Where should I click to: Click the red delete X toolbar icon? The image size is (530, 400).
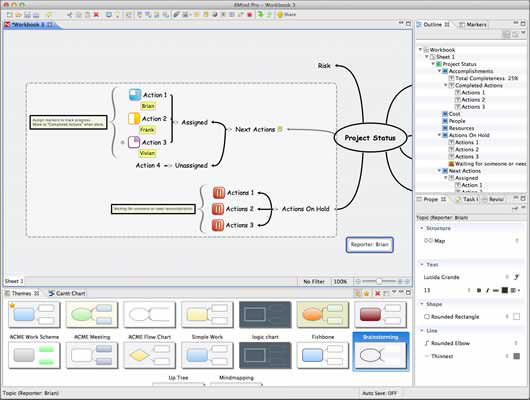pos(96,15)
